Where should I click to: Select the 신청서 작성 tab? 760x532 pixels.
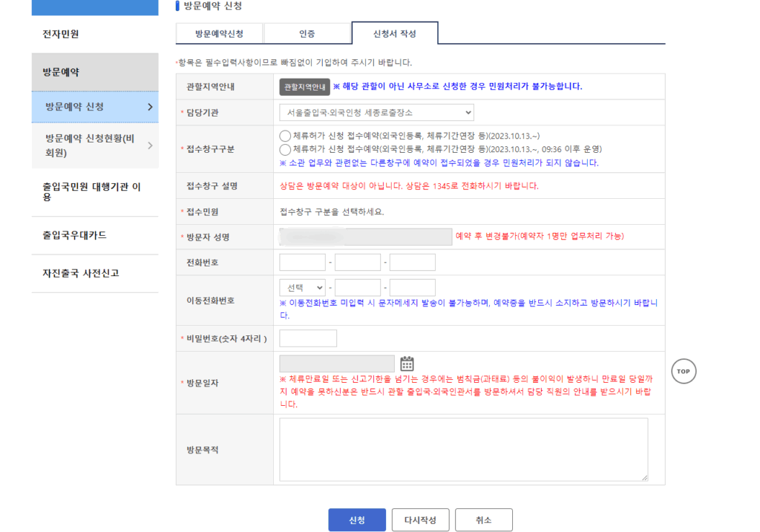click(394, 34)
